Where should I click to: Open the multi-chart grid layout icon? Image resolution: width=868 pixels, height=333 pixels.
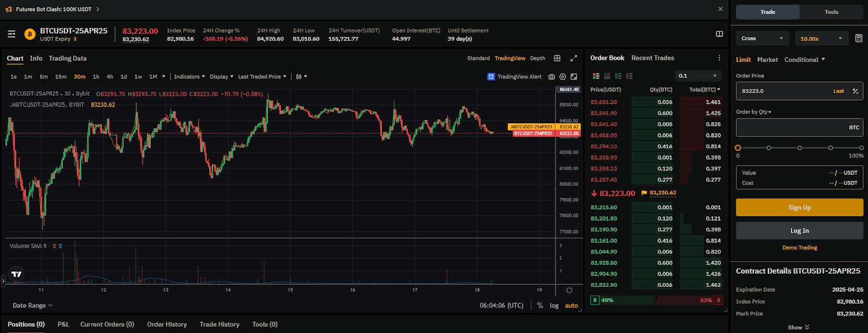click(x=557, y=58)
